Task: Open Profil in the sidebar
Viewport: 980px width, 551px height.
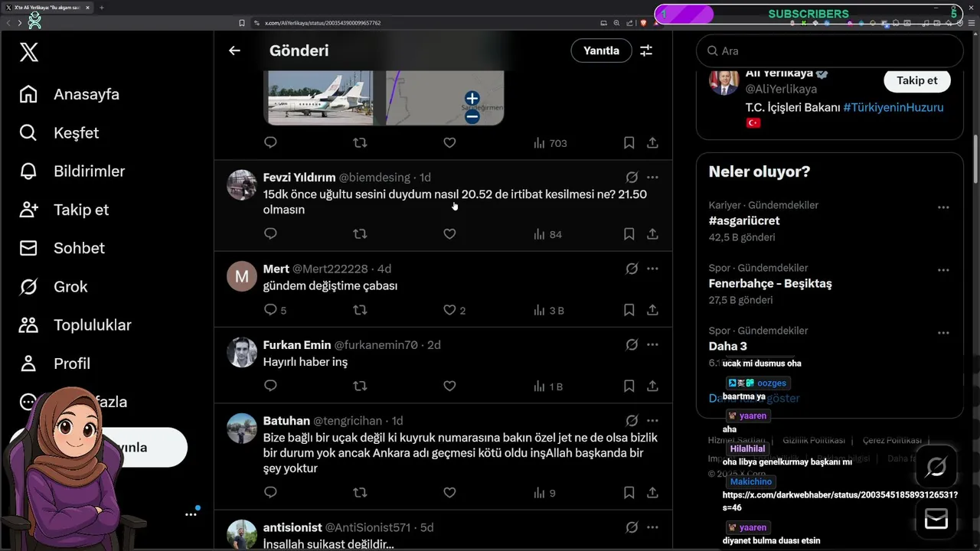Action: pos(54,364)
